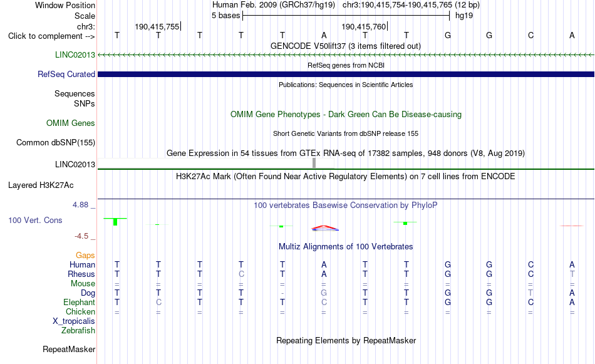Screen dimensions: 595x364
Task: Click the OMIM Genes track label
Action: (71, 123)
